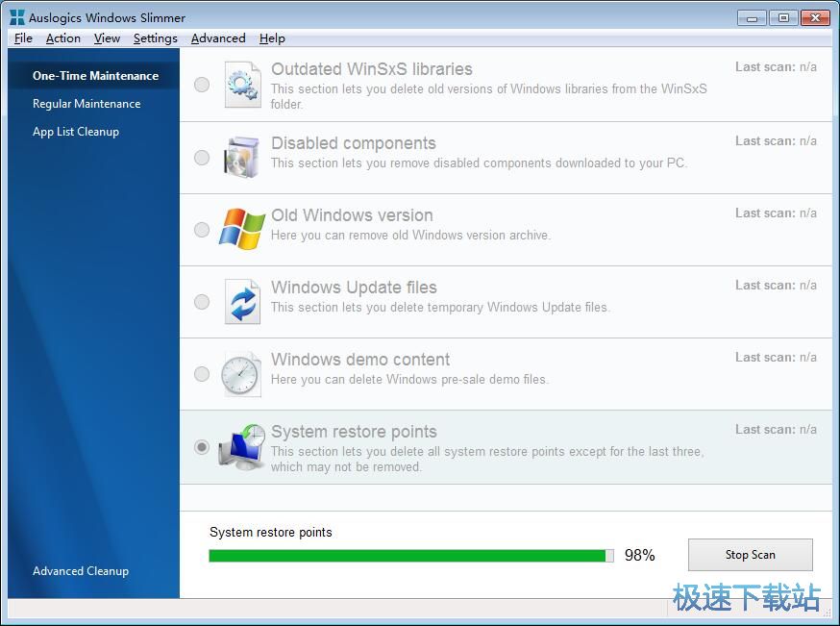Open the Action menu
This screenshot has width=840, height=626.
(x=63, y=38)
